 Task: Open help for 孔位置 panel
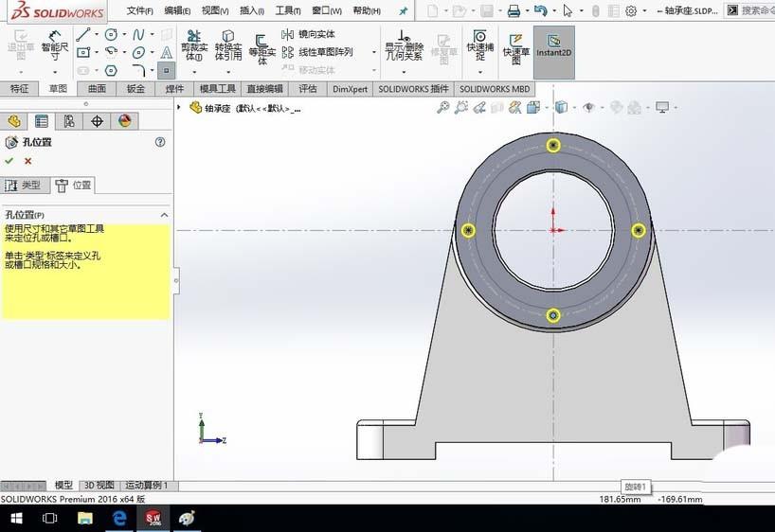[x=160, y=142]
